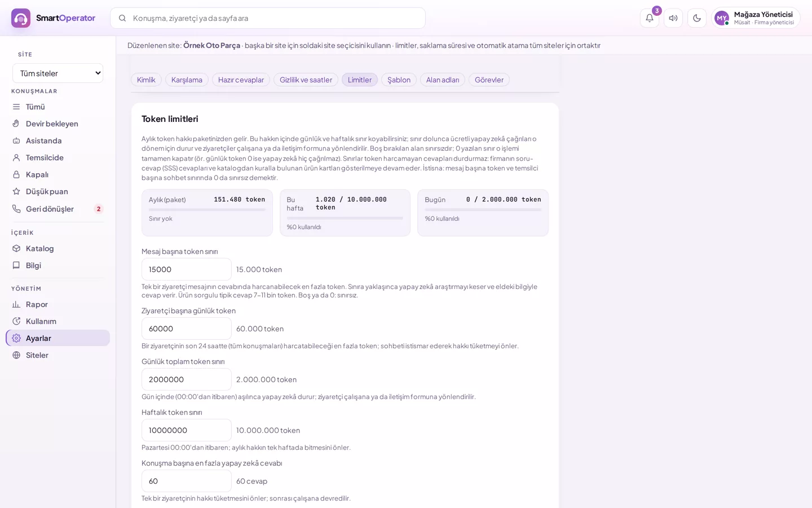Image resolution: width=812 pixels, height=508 pixels.
Task: Click the Katalog box icon
Action: pyautogui.click(x=16, y=248)
